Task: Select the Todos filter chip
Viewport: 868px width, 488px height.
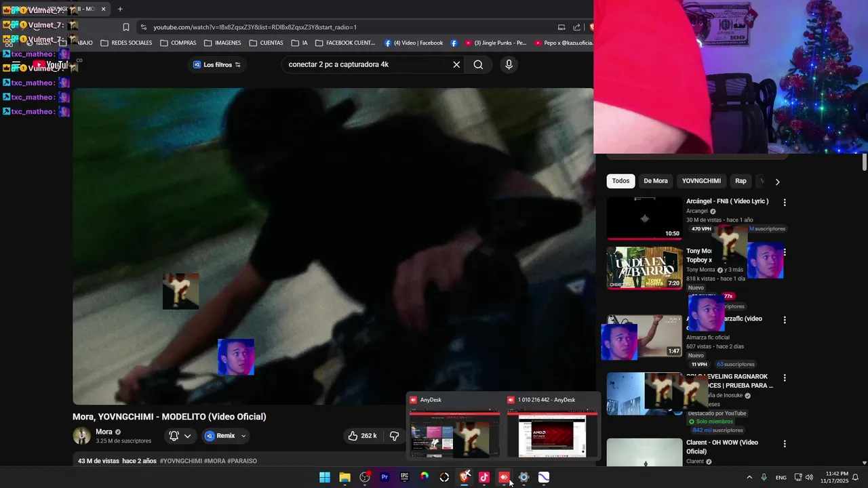Action: (x=620, y=181)
